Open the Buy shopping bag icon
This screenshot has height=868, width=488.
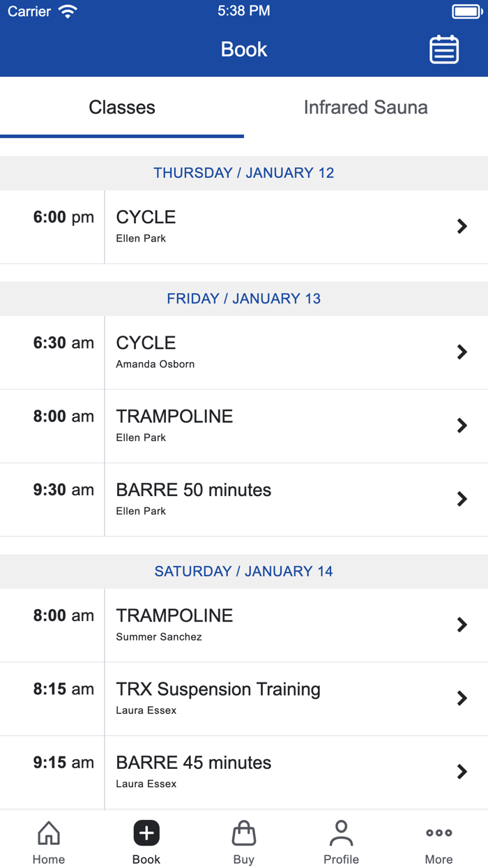[x=244, y=833]
